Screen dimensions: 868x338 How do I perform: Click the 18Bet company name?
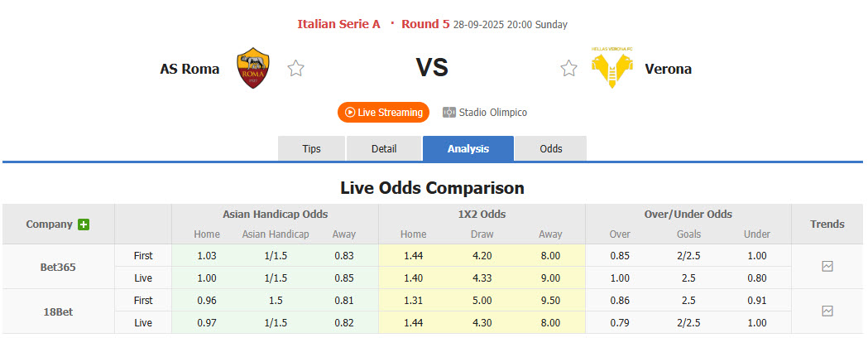click(57, 311)
